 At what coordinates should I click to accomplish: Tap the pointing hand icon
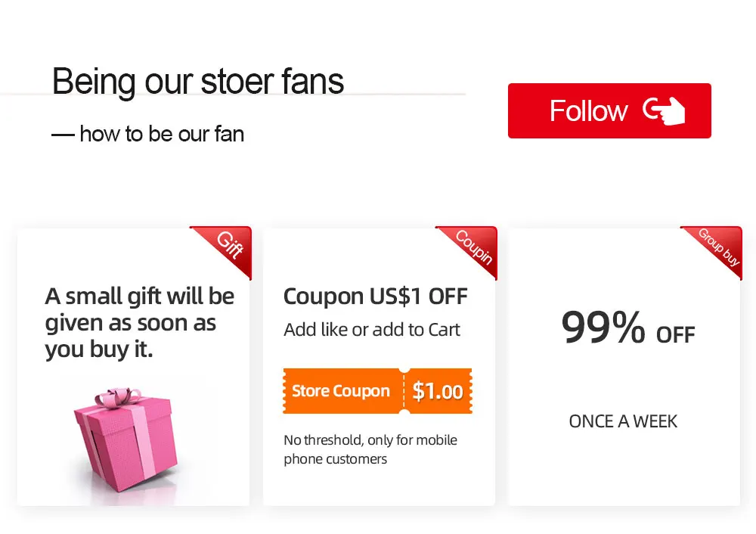(x=664, y=111)
